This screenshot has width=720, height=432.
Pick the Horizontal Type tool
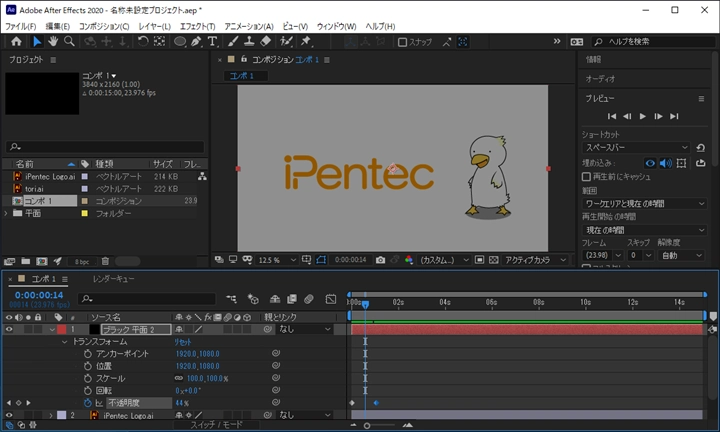212,42
